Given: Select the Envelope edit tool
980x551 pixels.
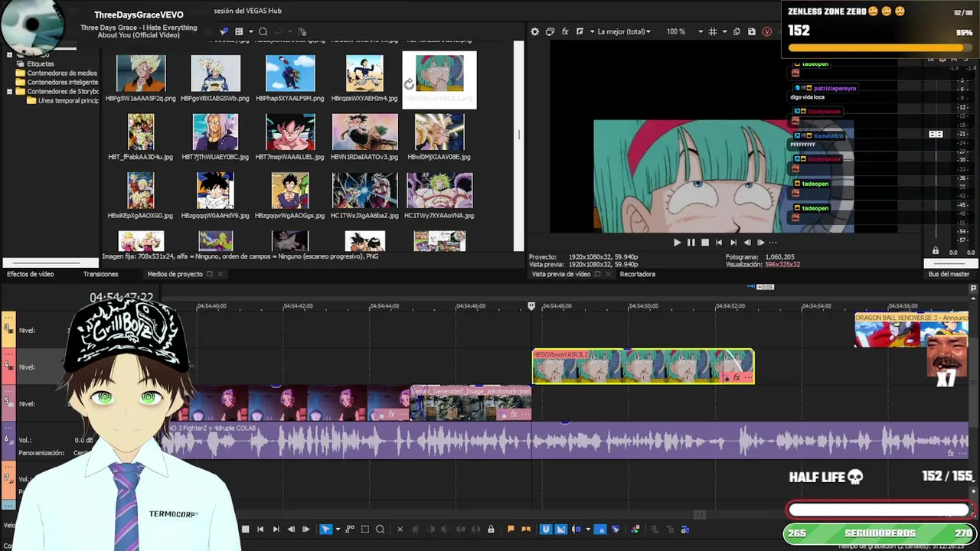Looking at the screenshot, I should coord(351,529).
